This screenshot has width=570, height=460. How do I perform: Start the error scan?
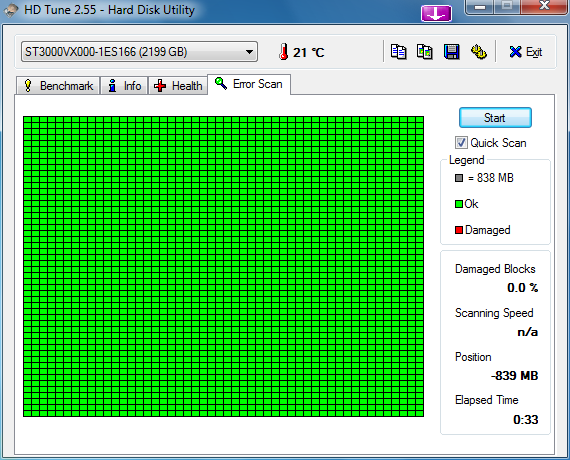pos(495,117)
